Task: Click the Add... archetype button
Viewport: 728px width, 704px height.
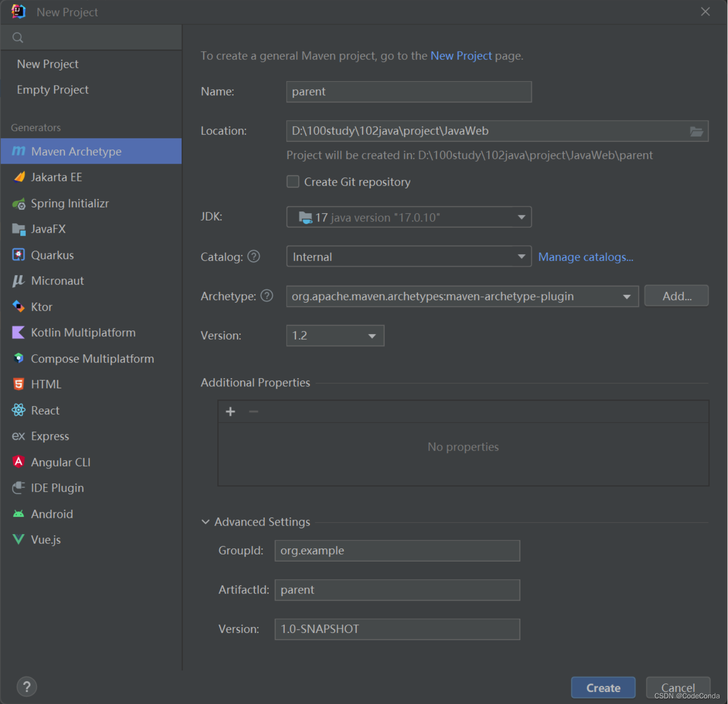Action: [x=676, y=296]
